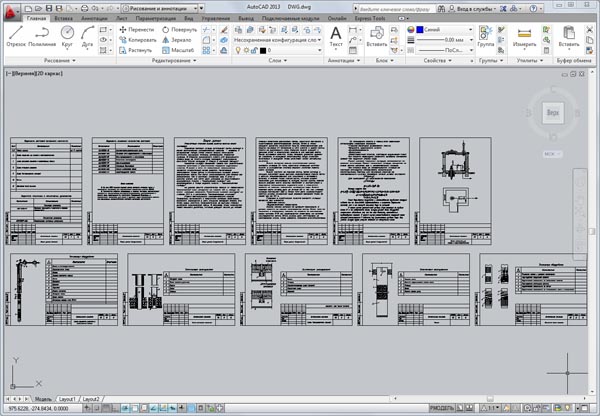The image size is (600, 416).
Task: Select the Полилиния polyline tool
Action: coord(42,36)
